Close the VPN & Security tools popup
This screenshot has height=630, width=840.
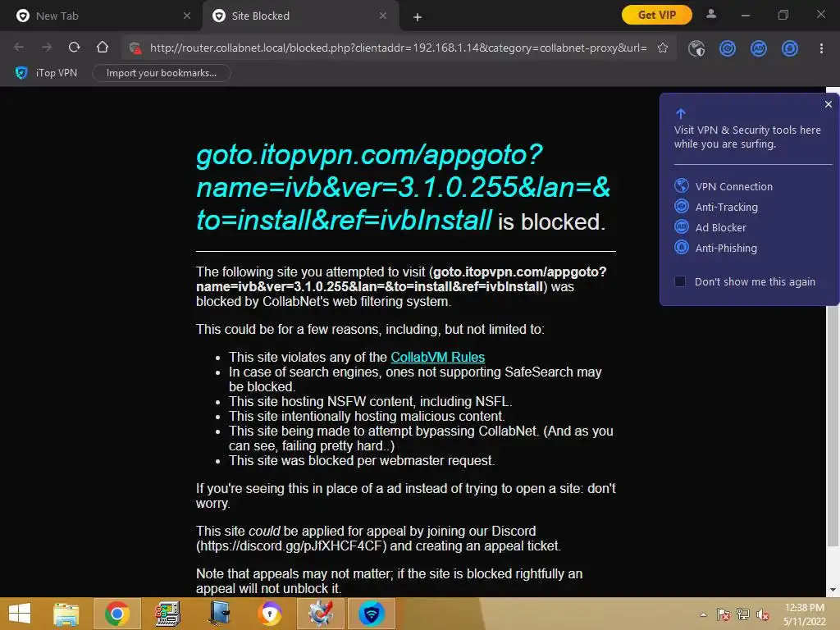click(829, 104)
